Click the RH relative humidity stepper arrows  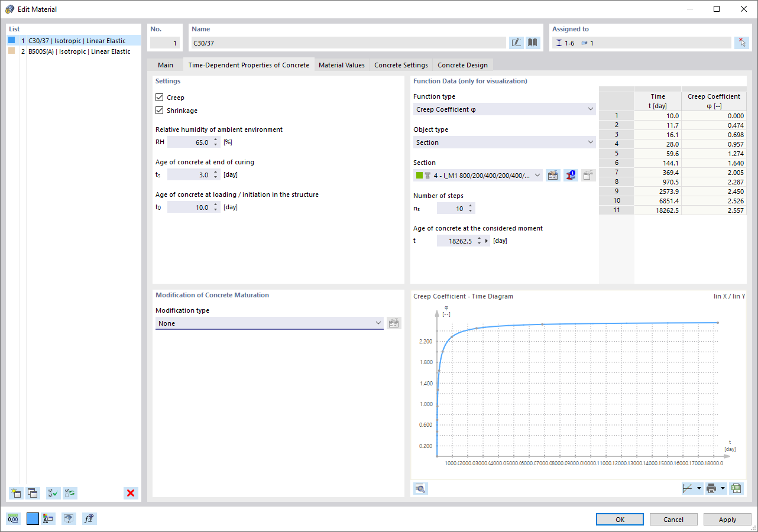tap(216, 142)
